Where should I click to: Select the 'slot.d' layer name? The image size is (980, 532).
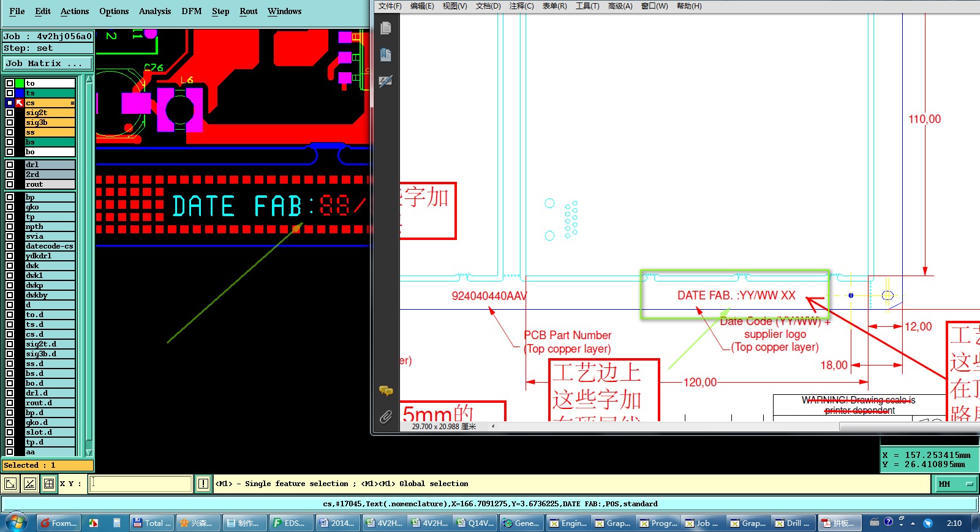pyautogui.click(x=50, y=432)
